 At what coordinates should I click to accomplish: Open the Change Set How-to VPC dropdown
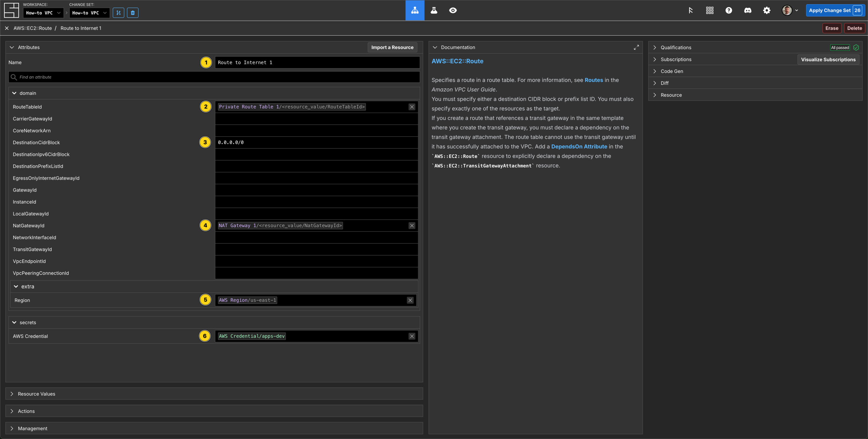click(89, 13)
